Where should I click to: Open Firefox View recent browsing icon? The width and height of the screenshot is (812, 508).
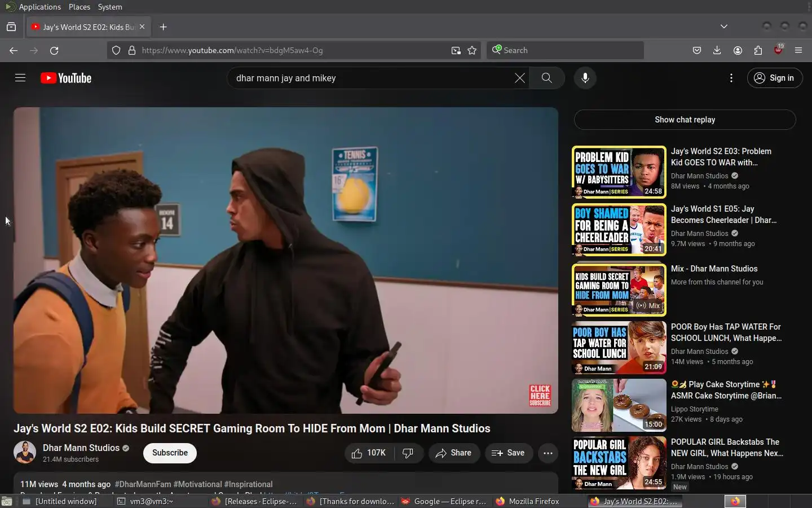(11, 27)
